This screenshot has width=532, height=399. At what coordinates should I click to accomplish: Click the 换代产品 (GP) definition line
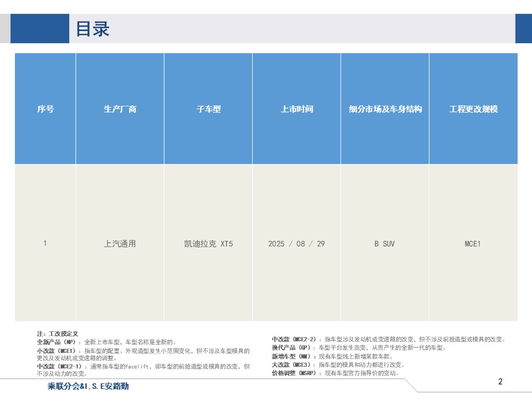pos(359,347)
